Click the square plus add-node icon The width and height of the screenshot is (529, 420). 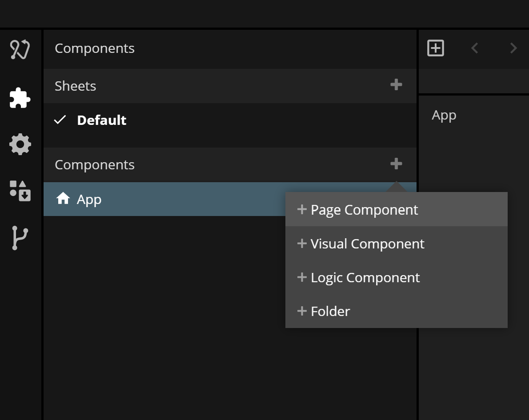pos(435,48)
